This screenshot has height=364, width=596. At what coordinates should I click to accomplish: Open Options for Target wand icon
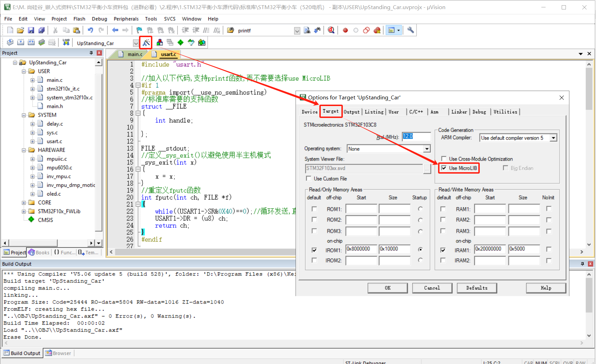[x=146, y=43]
